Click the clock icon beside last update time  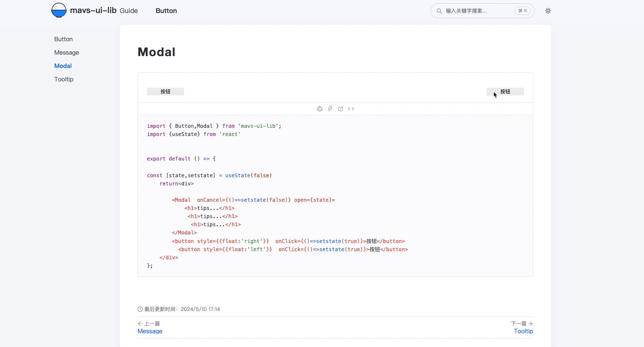pyautogui.click(x=140, y=309)
